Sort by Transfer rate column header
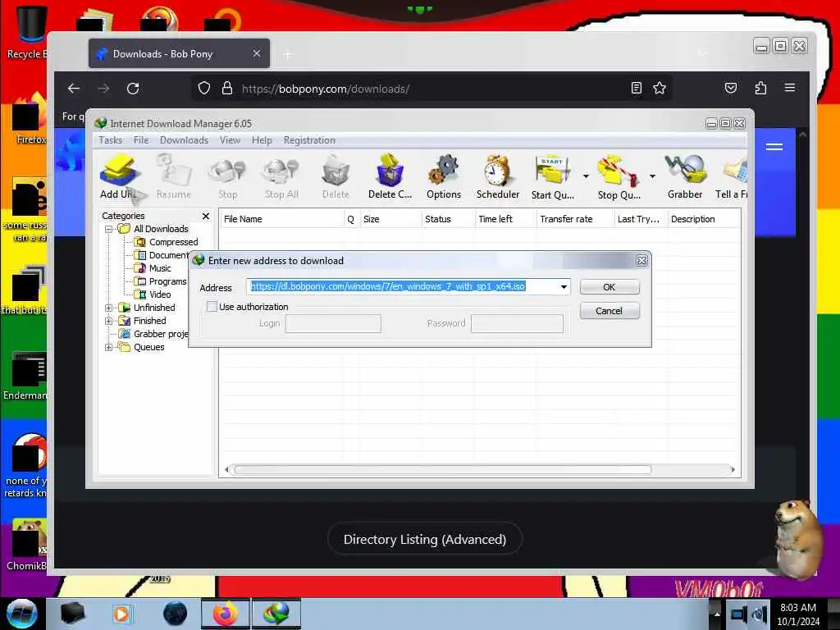The image size is (840, 630). (x=574, y=219)
